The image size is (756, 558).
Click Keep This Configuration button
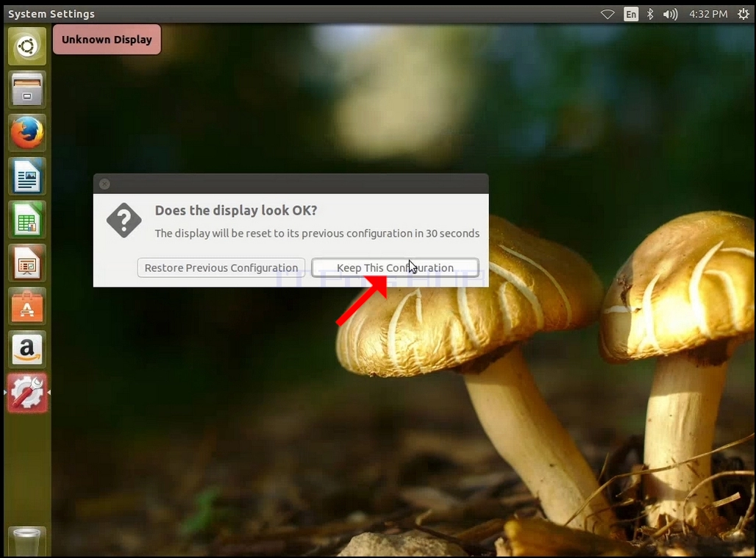click(395, 268)
